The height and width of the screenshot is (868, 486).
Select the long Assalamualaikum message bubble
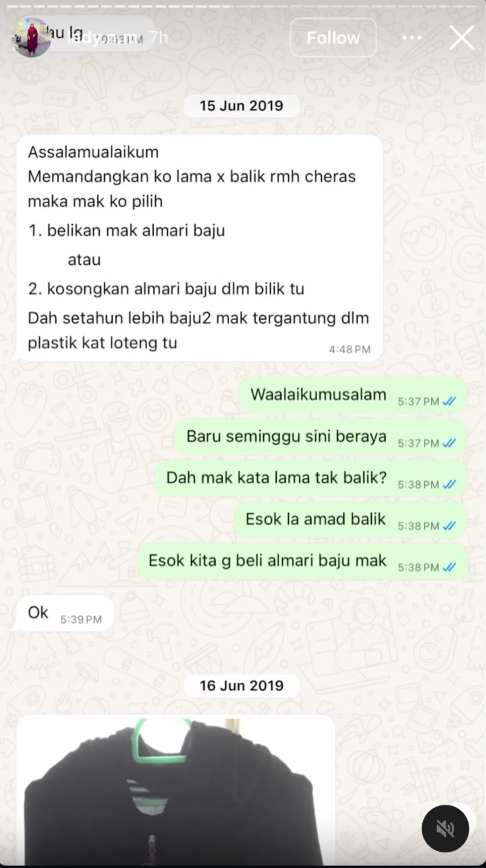click(x=199, y=248)
